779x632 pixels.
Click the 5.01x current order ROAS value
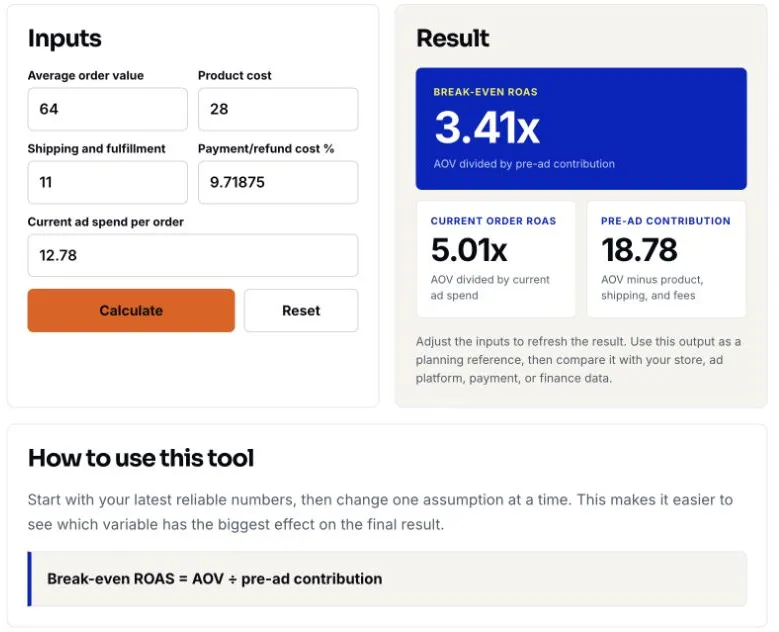pyautogui.click(x=469, y=249)
